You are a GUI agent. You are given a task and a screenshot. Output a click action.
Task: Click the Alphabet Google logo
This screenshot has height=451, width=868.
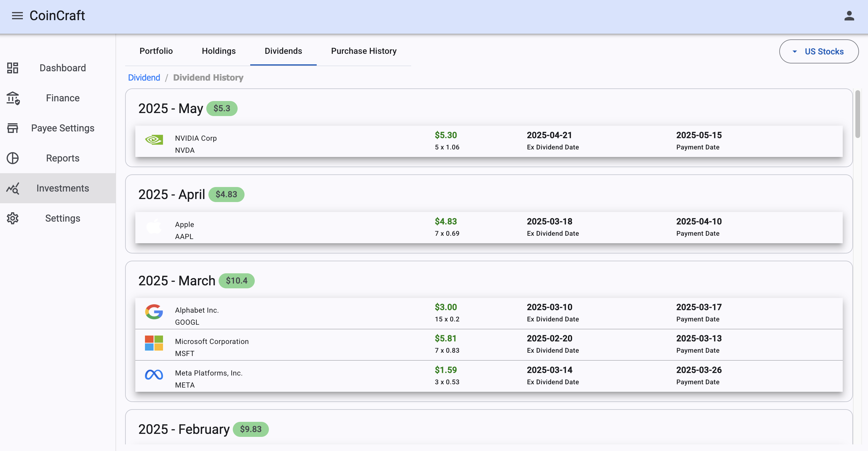154,312
